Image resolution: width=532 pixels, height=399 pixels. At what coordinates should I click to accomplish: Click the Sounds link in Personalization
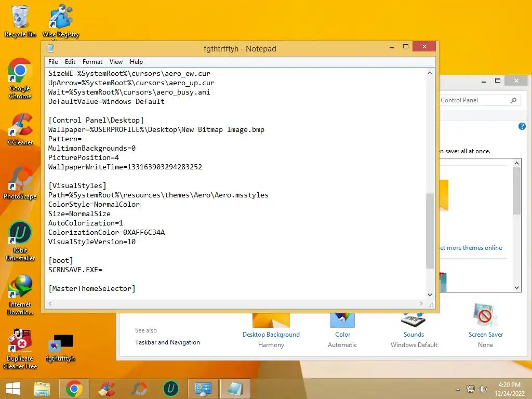click(x=414, y=335)
